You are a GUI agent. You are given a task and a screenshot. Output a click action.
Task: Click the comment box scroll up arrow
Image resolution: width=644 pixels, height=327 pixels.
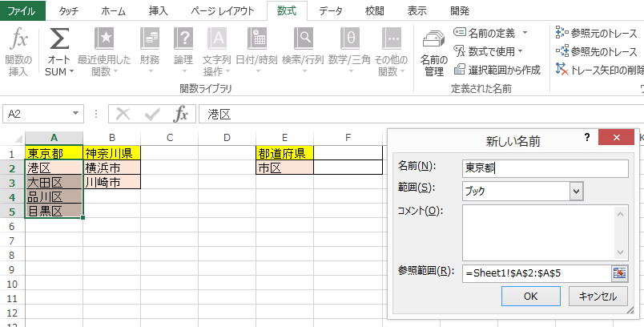tap(620, 214)
